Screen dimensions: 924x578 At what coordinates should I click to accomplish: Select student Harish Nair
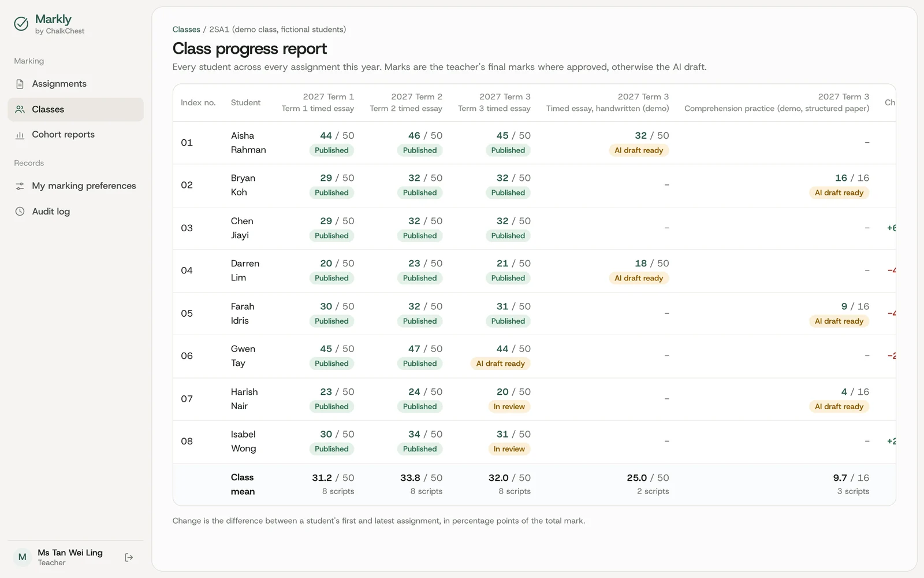tap(244, 399)
